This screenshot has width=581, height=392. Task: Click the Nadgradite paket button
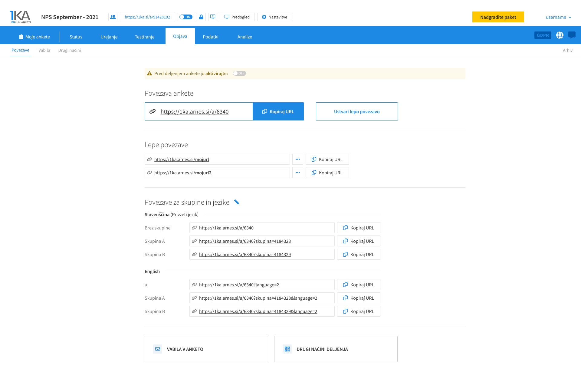[498, 17]
